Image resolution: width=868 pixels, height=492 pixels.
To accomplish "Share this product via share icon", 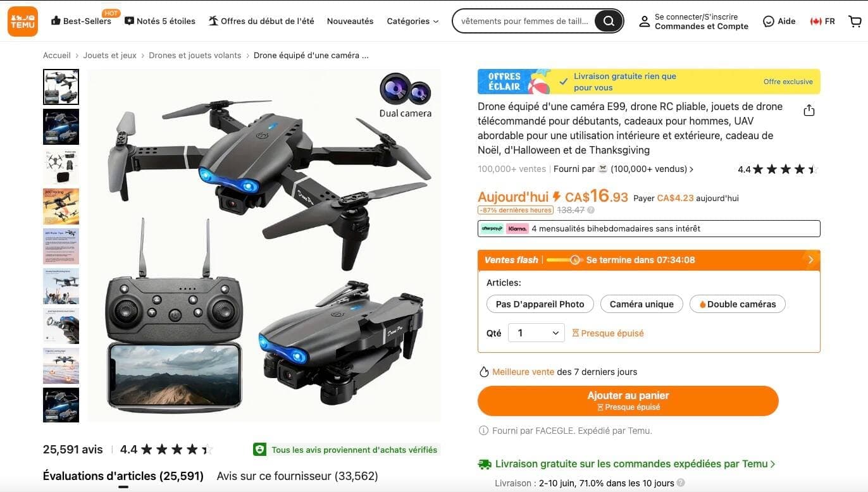I will [809, 111].
